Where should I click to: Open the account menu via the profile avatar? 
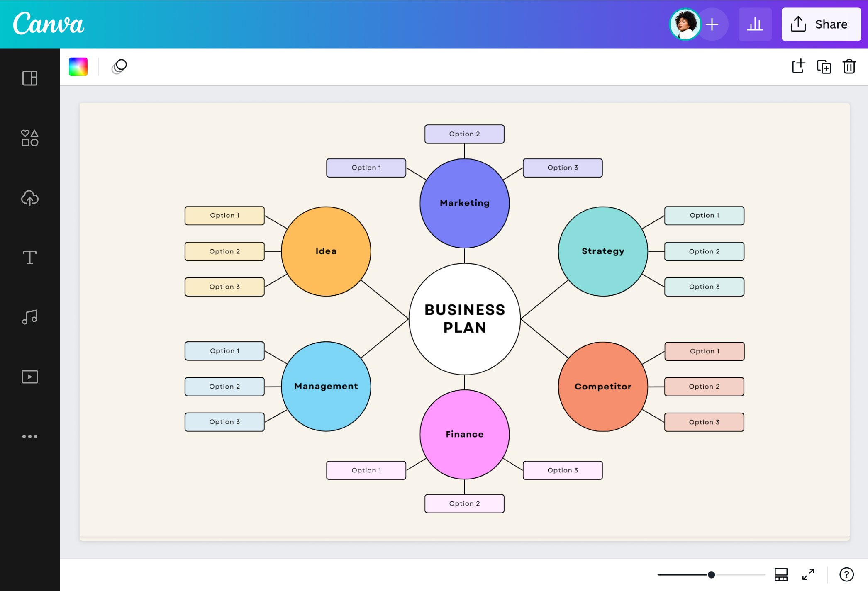point(685,24)
